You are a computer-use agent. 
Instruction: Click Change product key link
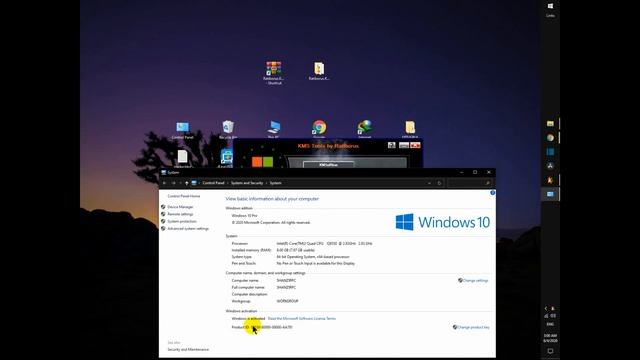[472, 327]
